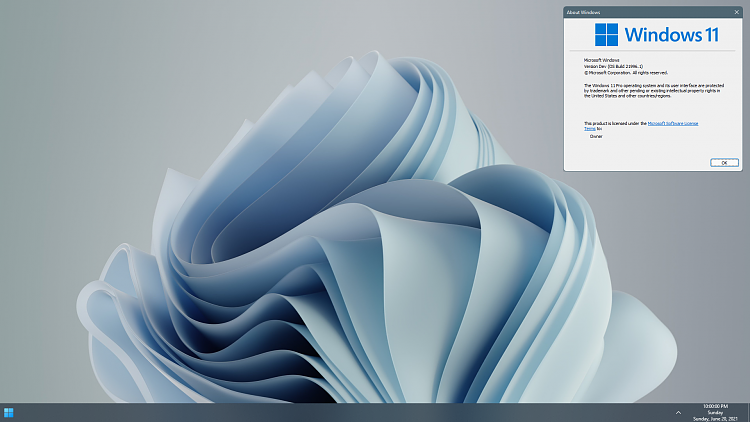Click the Windows 11 logo in About dialog

(656, 34)
